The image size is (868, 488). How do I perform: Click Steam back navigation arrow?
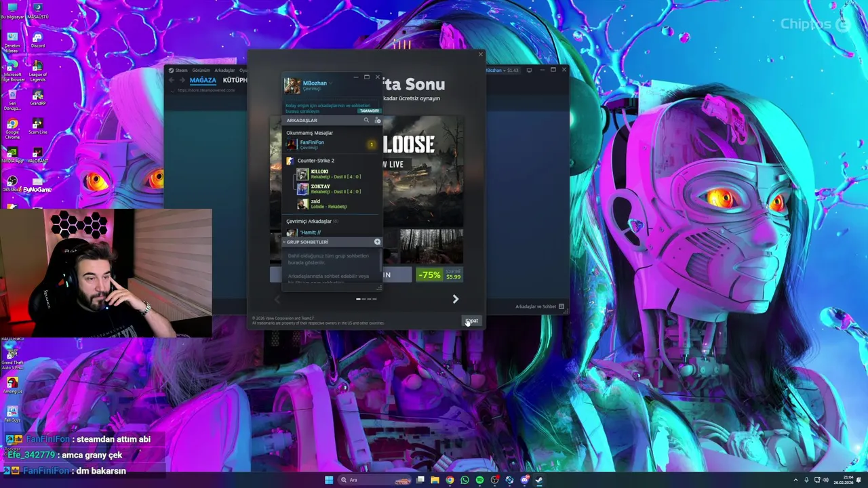click(172, 80)
